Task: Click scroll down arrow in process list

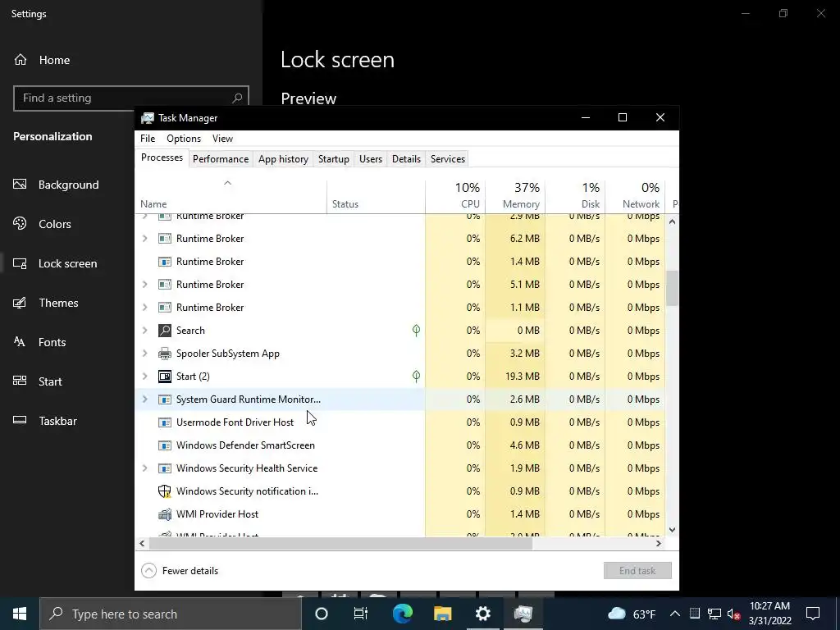Action: [673, 530]
